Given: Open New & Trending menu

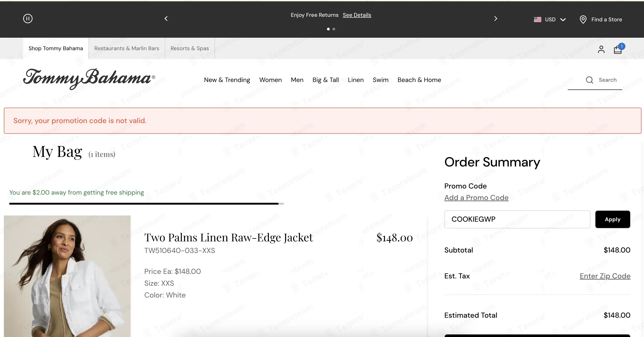Looking at the screenshot, I should tap(227, 80).
